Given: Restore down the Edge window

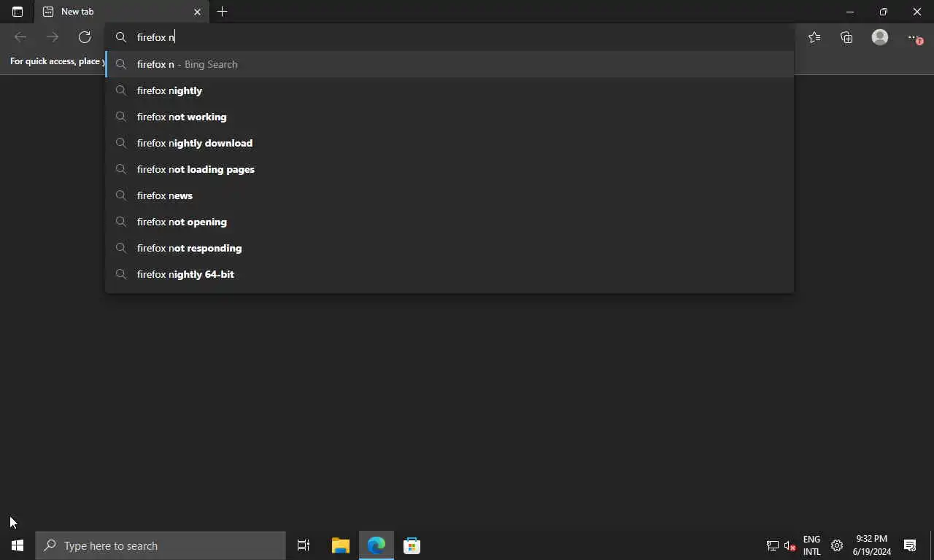Looking at the screenshot, I should tap(884, 12).
